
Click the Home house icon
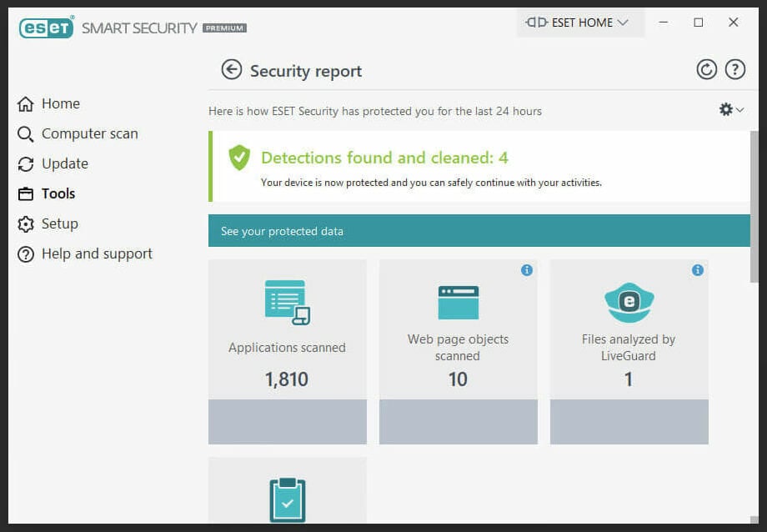pos(26,103)
